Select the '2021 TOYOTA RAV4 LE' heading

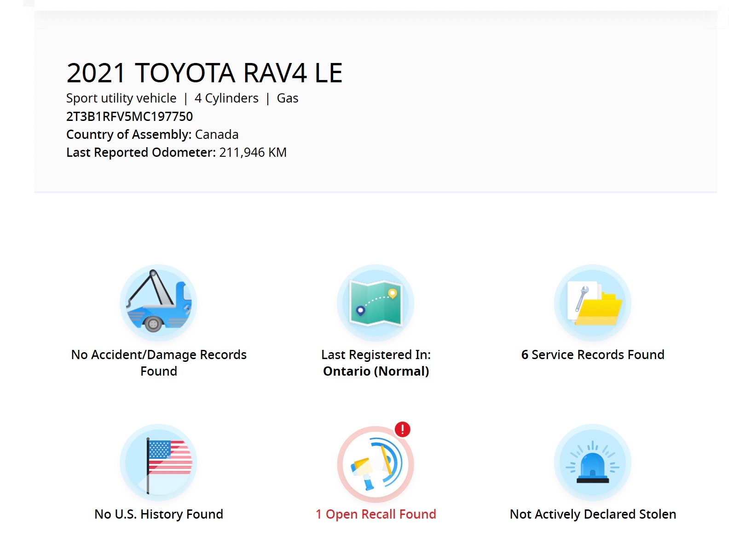pyautogui.click(x=204, y=73)
